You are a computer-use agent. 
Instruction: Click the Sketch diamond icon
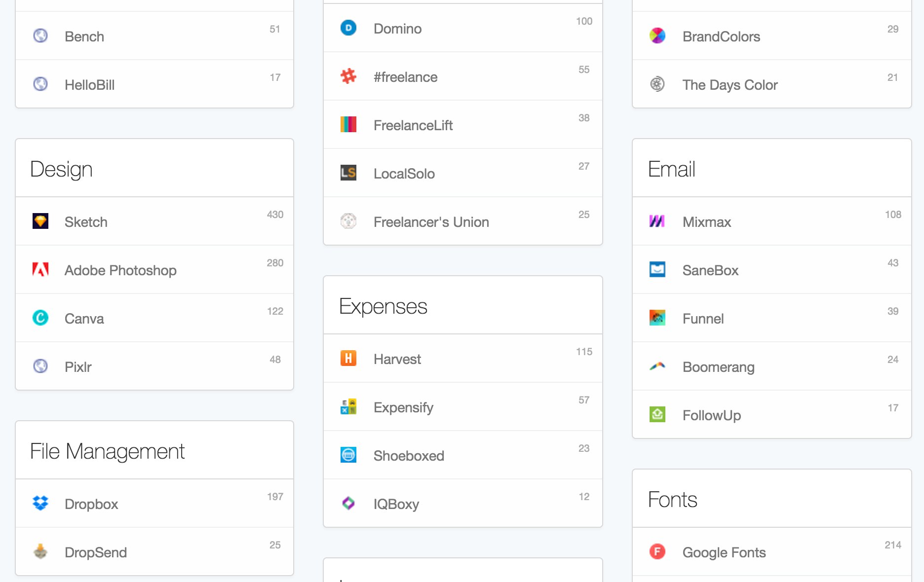40,221
